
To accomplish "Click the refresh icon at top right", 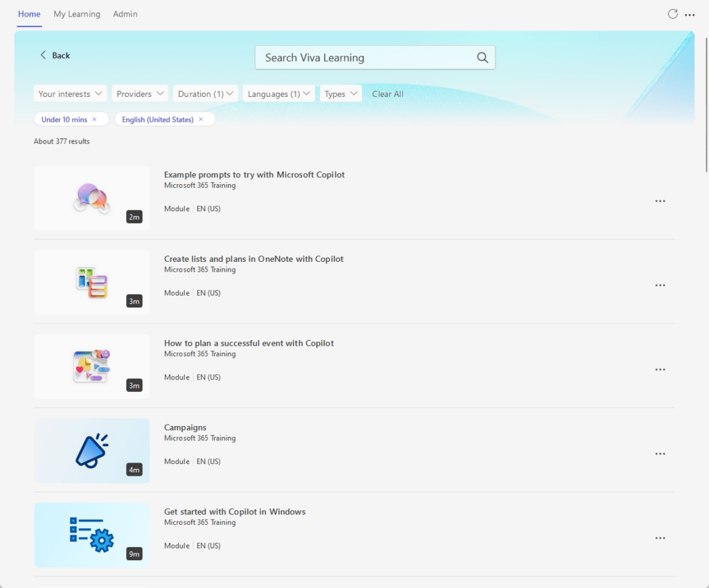I will pos(672,14).
